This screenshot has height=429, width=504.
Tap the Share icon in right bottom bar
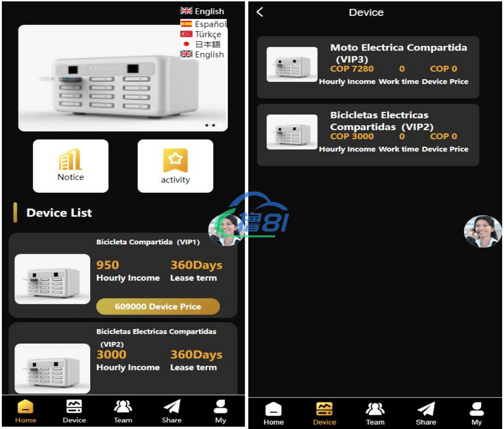(426, 410)
